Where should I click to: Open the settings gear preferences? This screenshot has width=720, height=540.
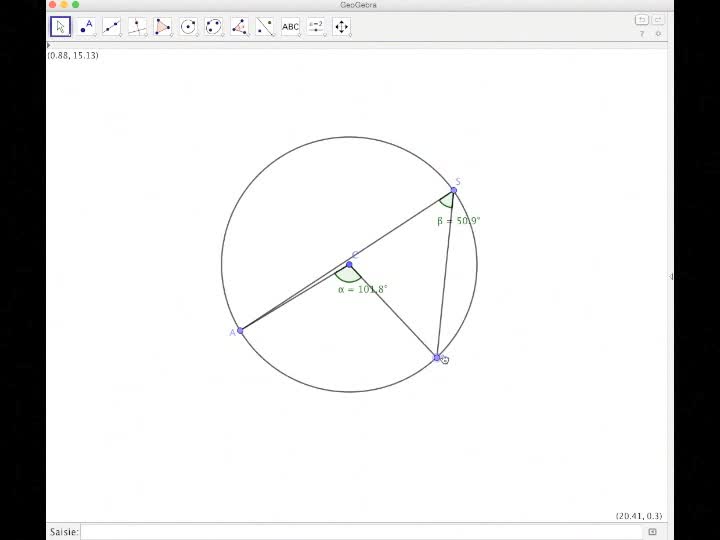click(657, 34)
